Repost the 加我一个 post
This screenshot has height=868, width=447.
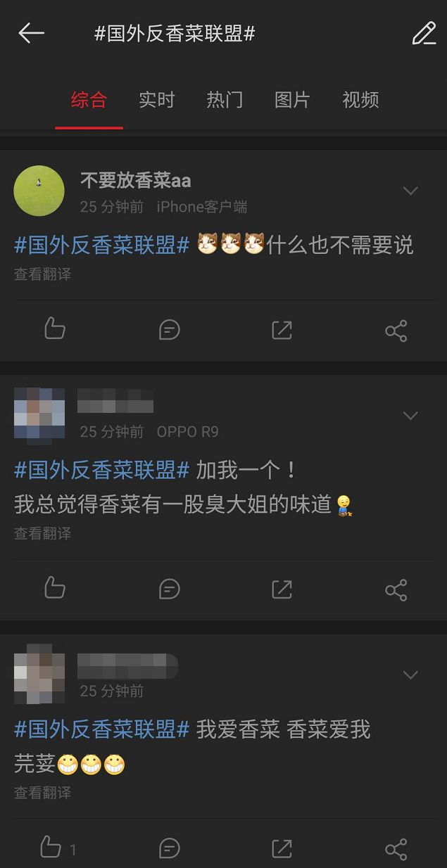(x=282, y=588)
